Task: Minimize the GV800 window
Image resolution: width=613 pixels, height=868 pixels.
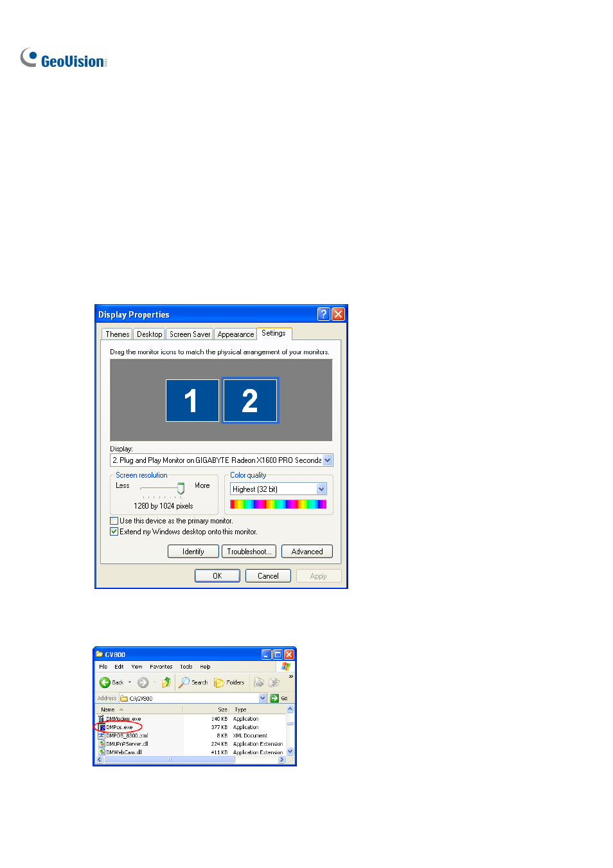Action: [x=267, y=655]
